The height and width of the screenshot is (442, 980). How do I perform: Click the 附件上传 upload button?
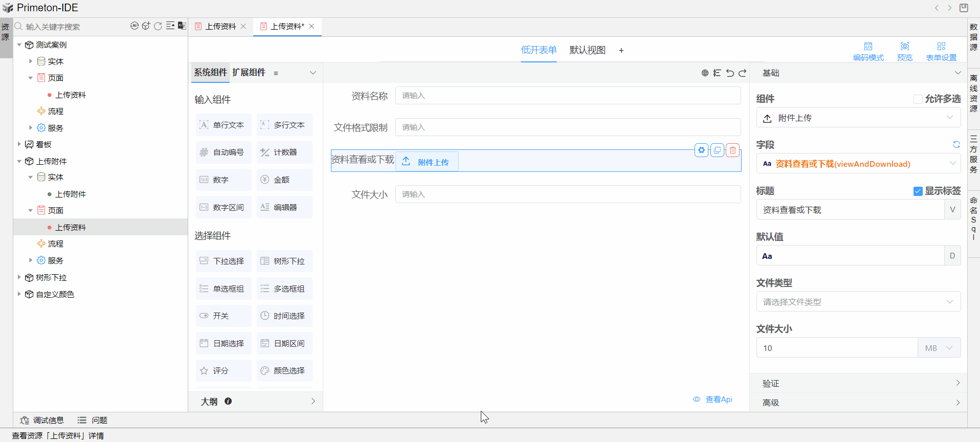pos(427,162)
